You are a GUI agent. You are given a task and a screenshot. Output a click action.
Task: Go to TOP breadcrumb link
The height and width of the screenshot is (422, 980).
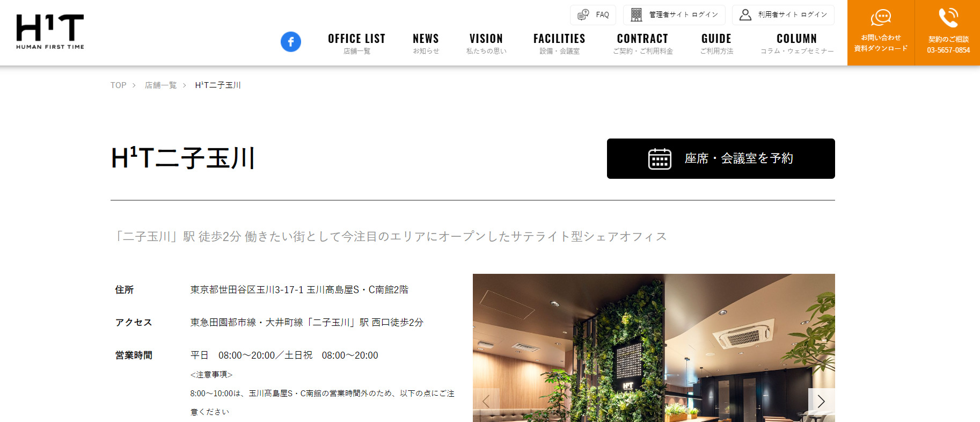click(119, 85)
